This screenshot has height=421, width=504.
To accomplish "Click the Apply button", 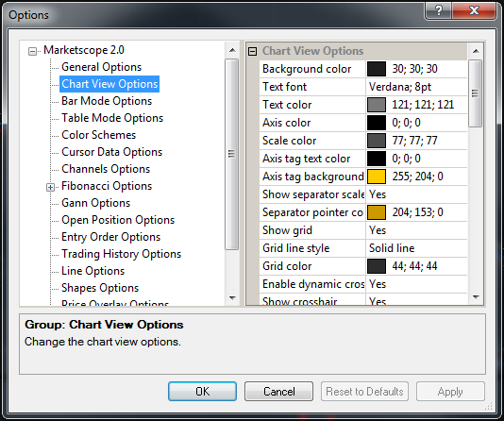I will (450, 392).
